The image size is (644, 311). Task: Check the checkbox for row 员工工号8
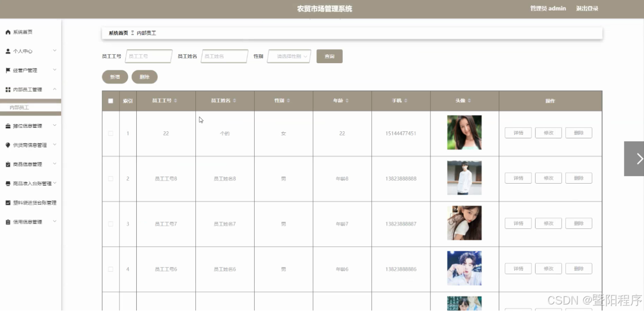click(x=111, y=179)
